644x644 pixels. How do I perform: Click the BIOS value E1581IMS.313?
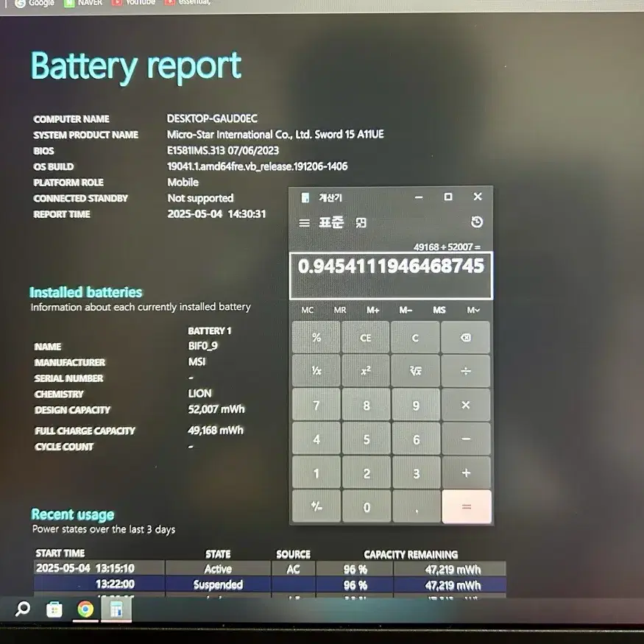pyautogui.click(x=222, y=150)
